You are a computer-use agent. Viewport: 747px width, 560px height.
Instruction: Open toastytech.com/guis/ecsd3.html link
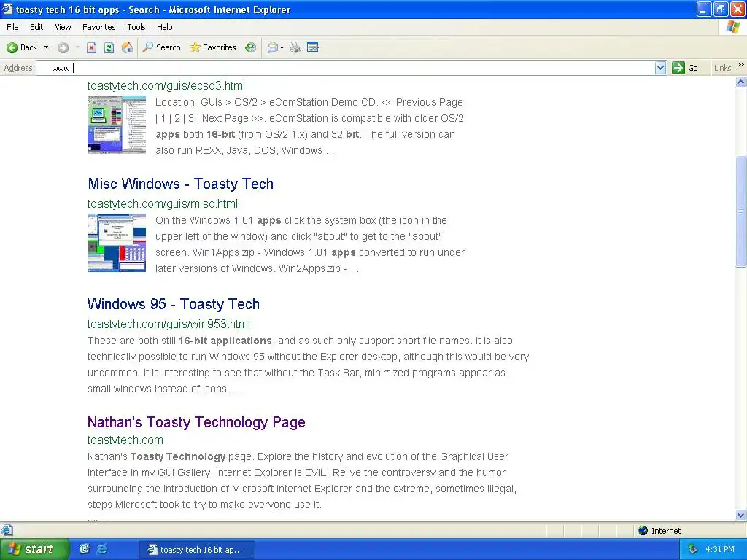click(166, 86)
